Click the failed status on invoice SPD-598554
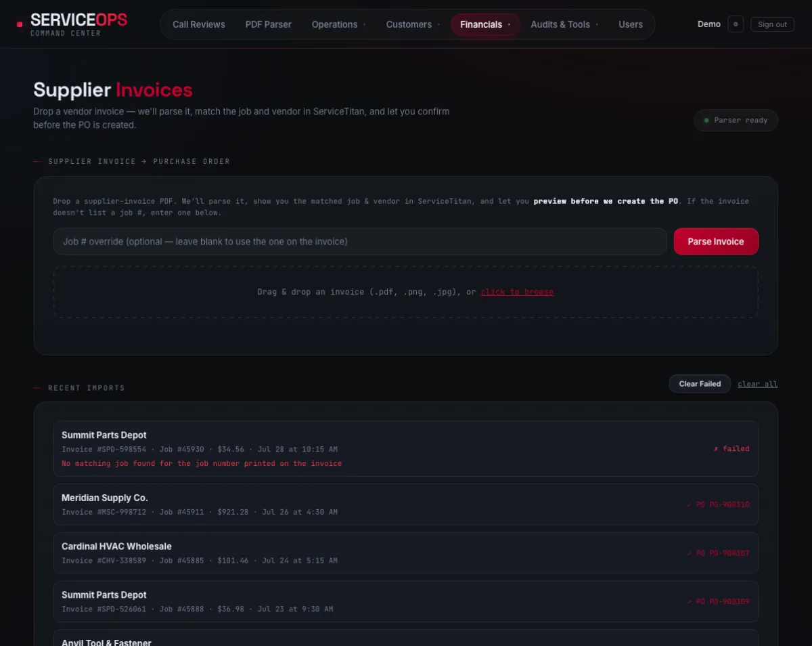 pyautogui.click(x=731, y=449)
